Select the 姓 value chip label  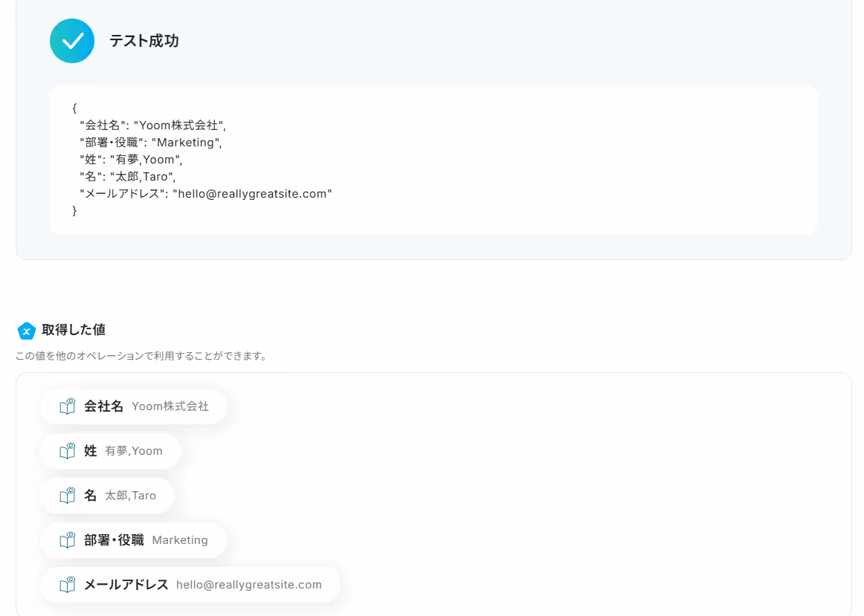click(x=91, y=451)
